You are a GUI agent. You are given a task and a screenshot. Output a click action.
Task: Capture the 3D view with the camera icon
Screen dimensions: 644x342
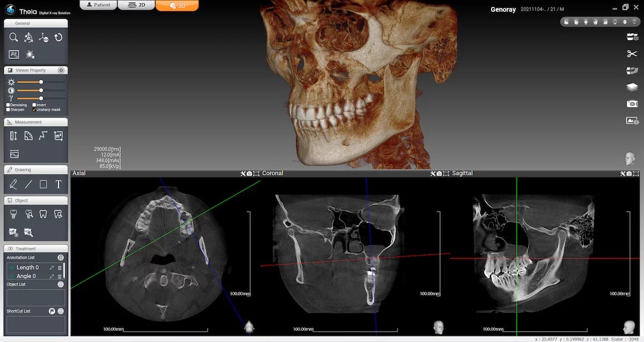[x=632, y=103]
